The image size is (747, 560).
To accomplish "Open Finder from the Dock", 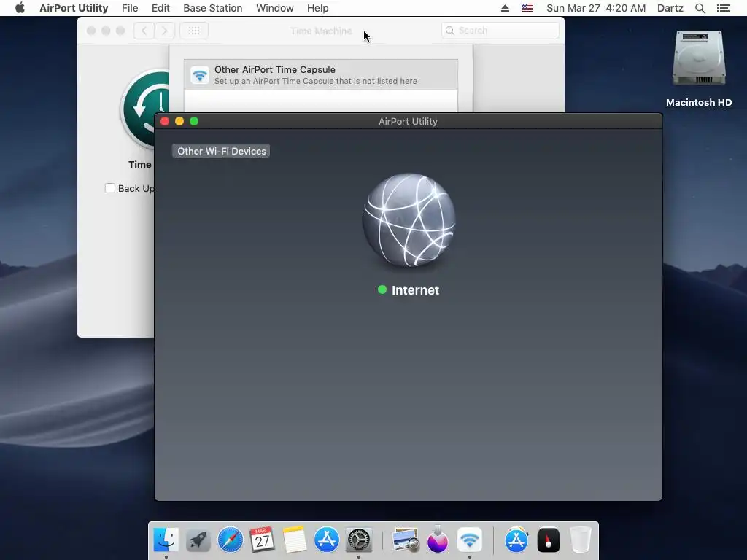I will pos(166,540).
